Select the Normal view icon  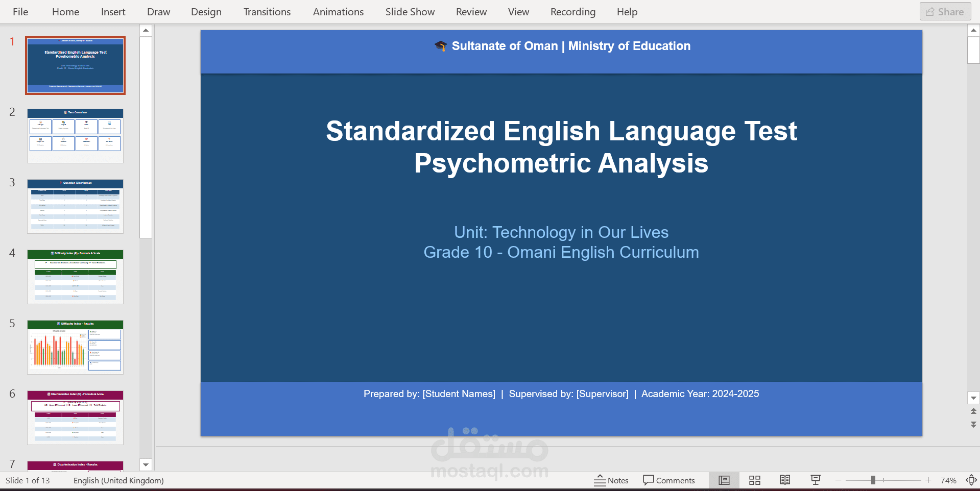click(724, 480)
